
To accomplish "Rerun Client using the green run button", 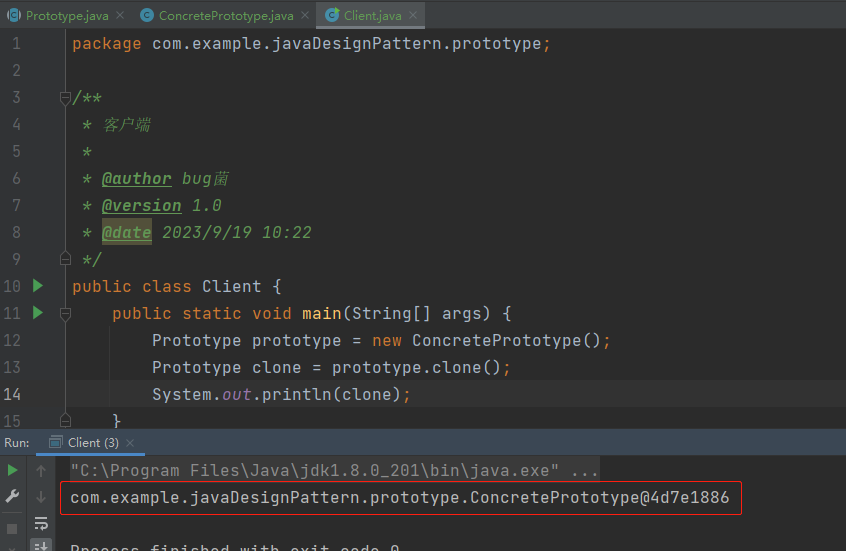I will coord(12,471).
